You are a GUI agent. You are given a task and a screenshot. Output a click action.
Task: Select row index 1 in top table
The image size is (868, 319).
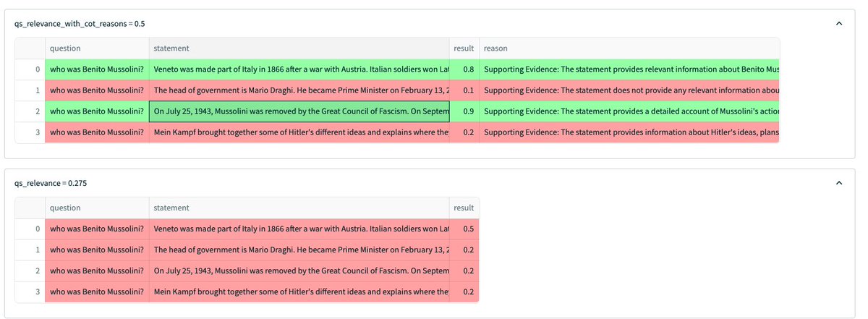tap(30, 90)
